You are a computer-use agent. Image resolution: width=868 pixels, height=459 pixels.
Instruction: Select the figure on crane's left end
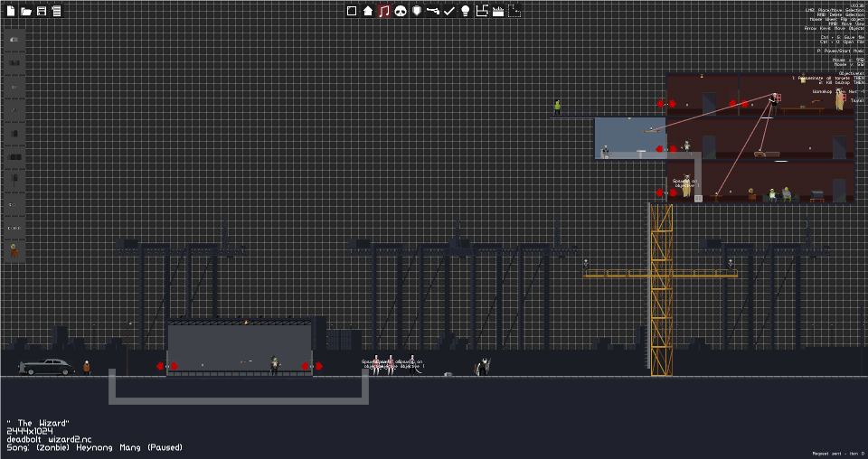click(586, 265)
